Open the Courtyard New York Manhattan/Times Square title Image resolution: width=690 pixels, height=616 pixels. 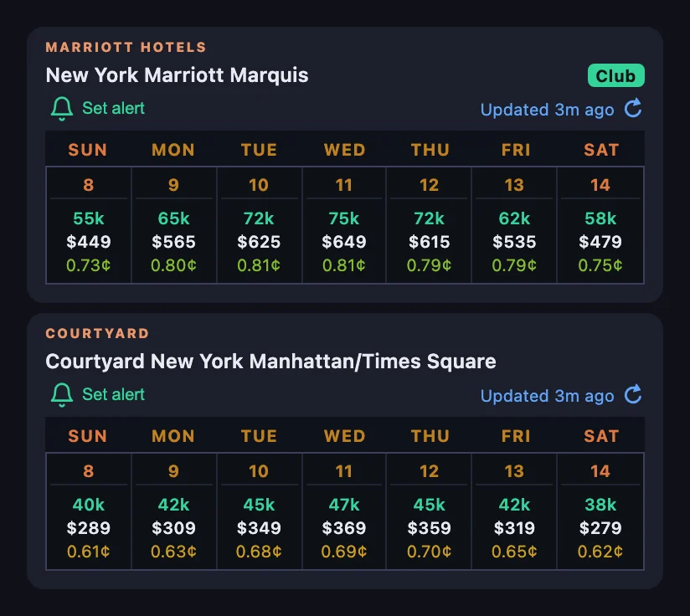(x=270, y=362)
